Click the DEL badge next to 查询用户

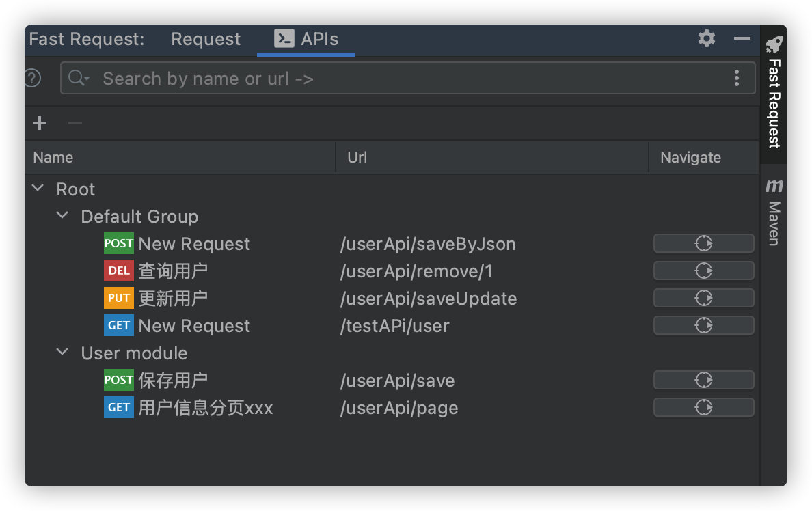pos(118,271)
